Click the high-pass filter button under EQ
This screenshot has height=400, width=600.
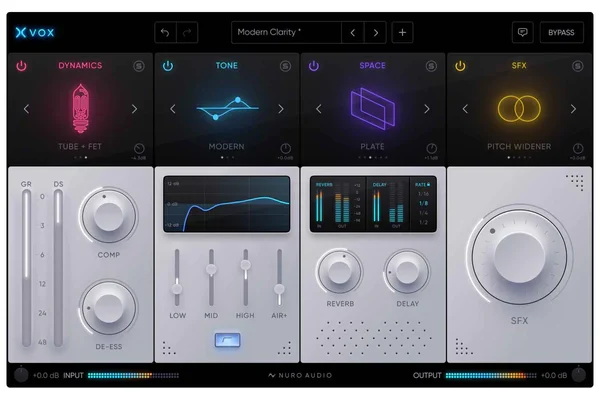[x=227, y=341]
